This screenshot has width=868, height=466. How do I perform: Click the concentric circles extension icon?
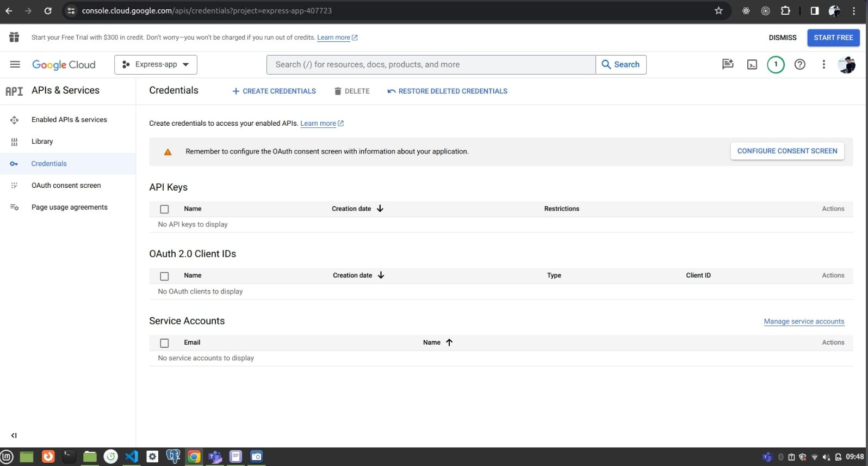point(765,10)
